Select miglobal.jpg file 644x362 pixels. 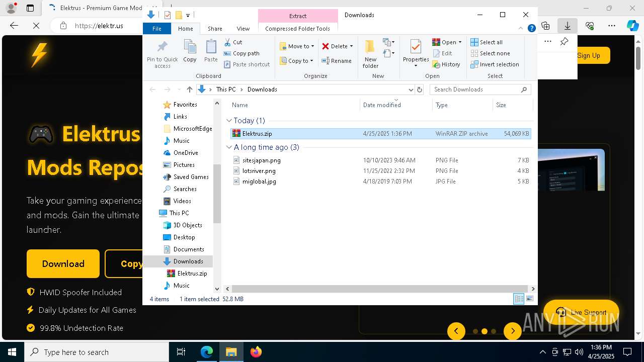coord(259,182)
